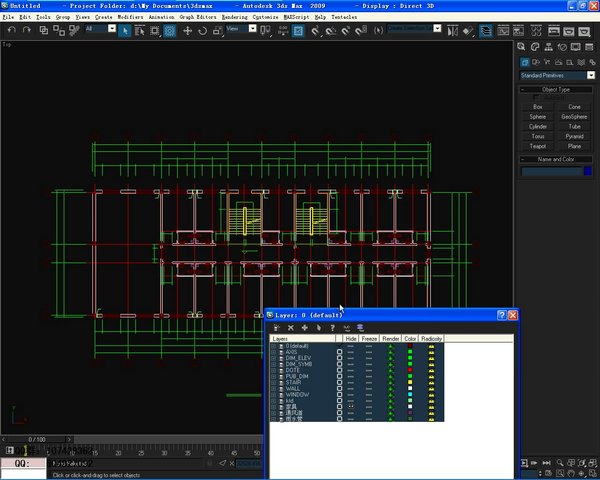Open the selection filter All dropdown
Image resolution: width=600 pixels, height=480 pixels.
101,29
